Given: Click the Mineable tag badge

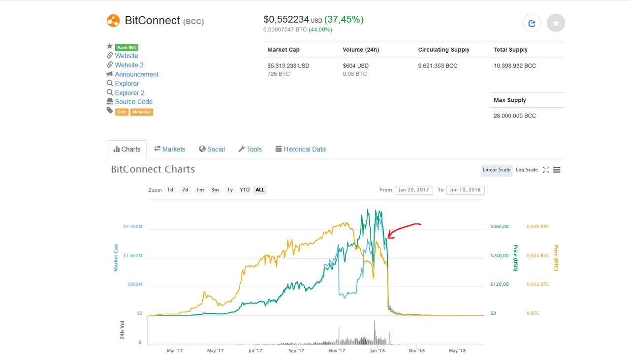Looking at the screenshot, I should 142,112.
